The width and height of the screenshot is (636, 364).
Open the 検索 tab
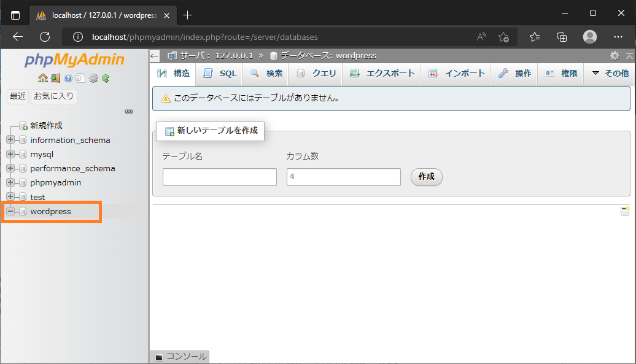coord(266,74)
